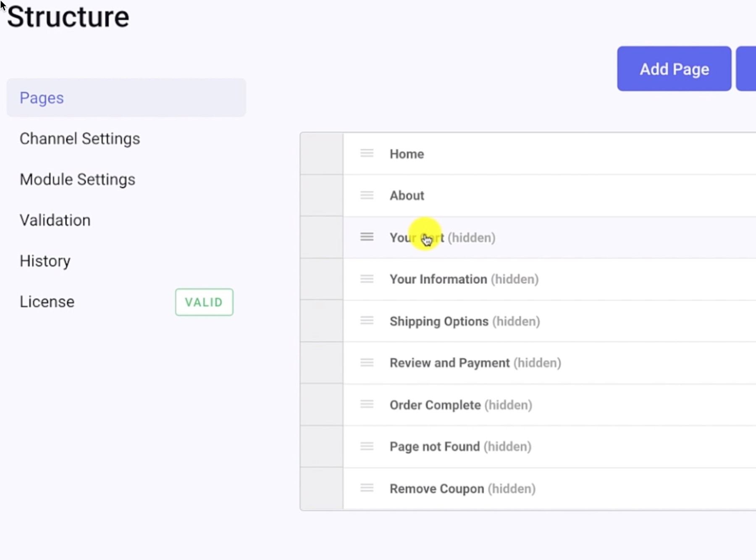Click the Review and Payment drag handle
Image resolution: width=756 pixels, height=560 pixels.
[x=367, y=363]
